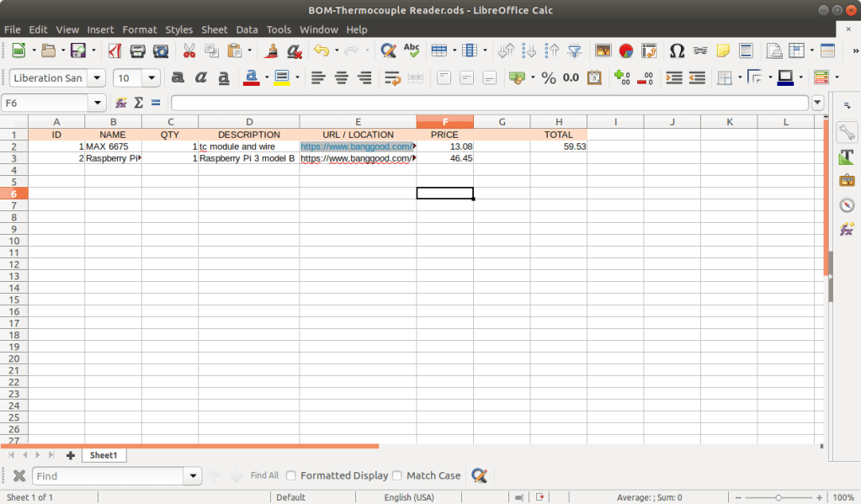
Task: Click the Find All button
Action: (264, 475)
